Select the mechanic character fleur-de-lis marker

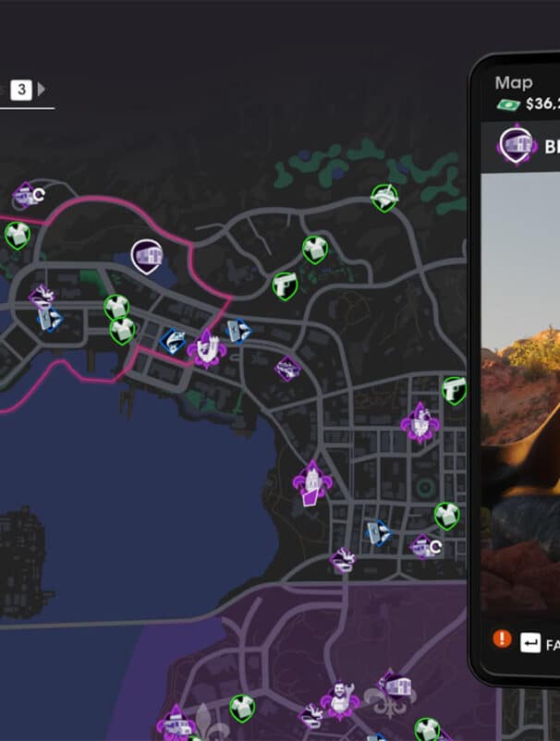coord(340,700)
